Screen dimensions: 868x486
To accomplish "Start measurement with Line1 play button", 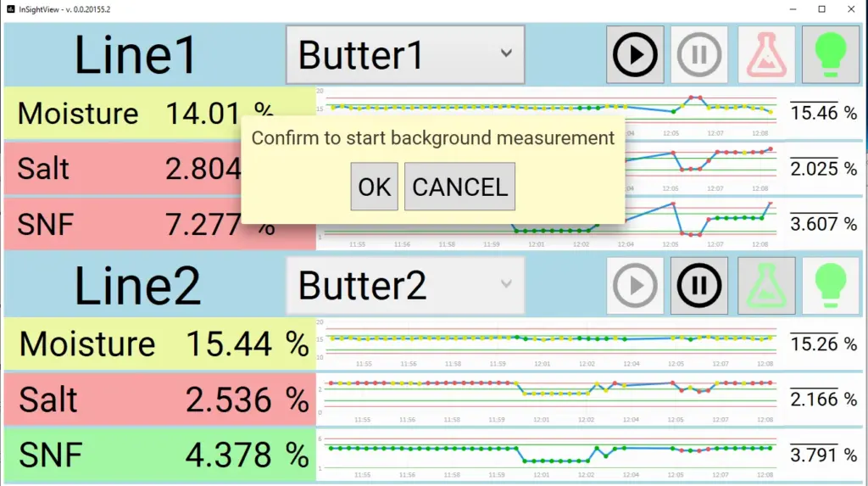I will click(x=635, y=54).
